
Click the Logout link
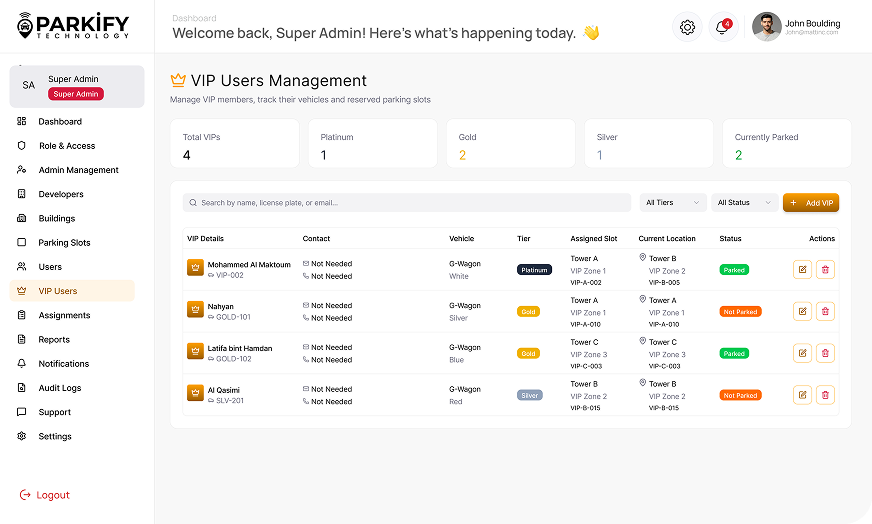click(52, 495)
